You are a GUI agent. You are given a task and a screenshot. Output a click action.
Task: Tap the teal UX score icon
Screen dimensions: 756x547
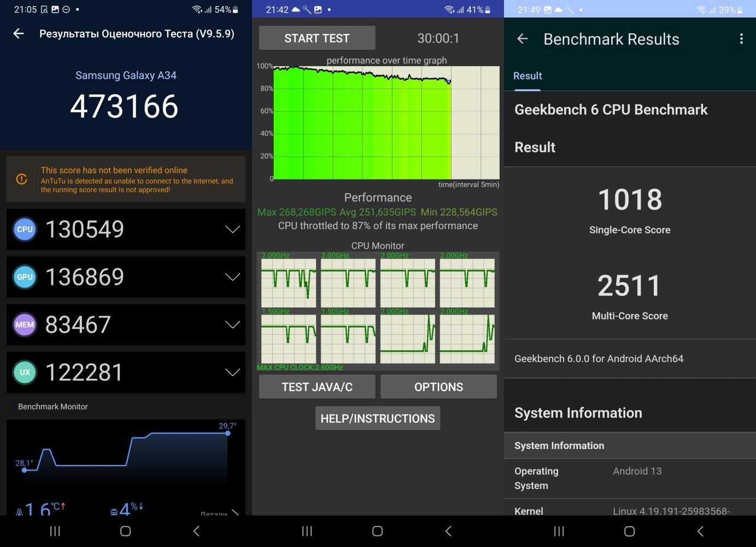point(25,373)
